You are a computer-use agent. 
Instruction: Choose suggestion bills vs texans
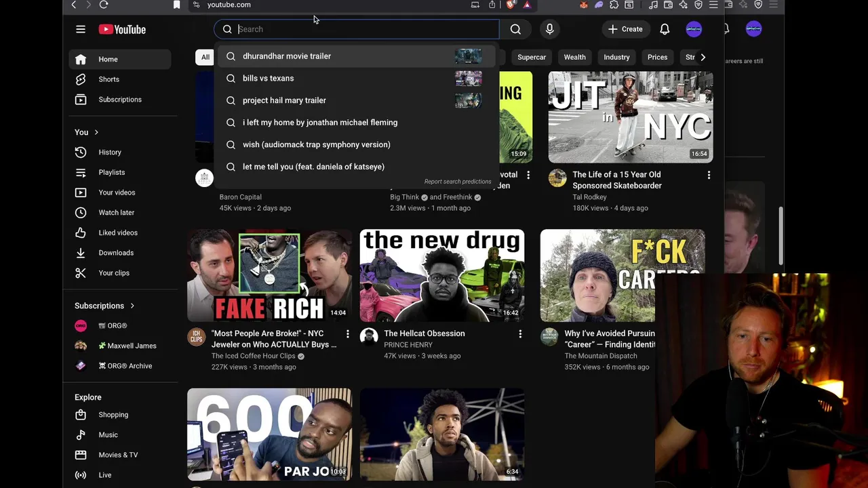pos(357,78)
